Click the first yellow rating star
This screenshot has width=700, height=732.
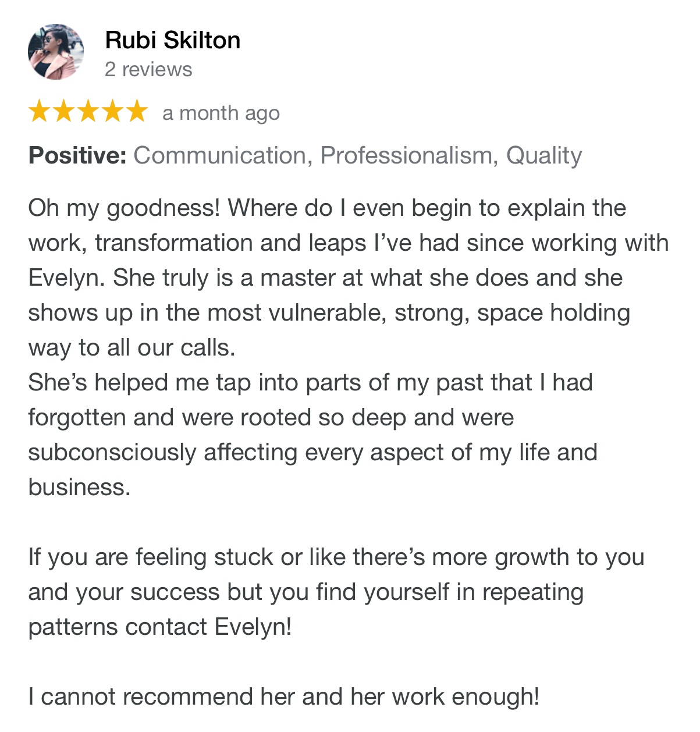[40, 111]
